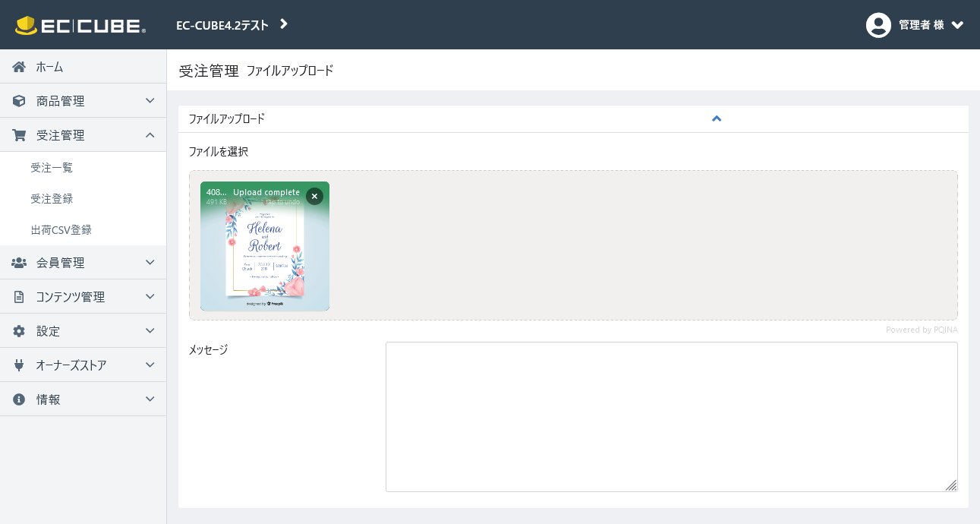This screenshot has height=524, width=980.
Task: Open 商品管理 menu
Action: click(83, 101)
